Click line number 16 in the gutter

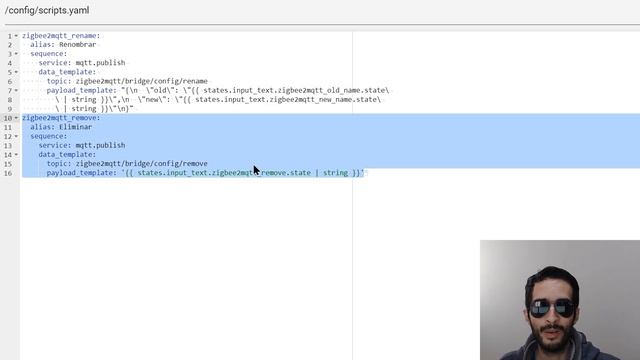pos(8,173)
